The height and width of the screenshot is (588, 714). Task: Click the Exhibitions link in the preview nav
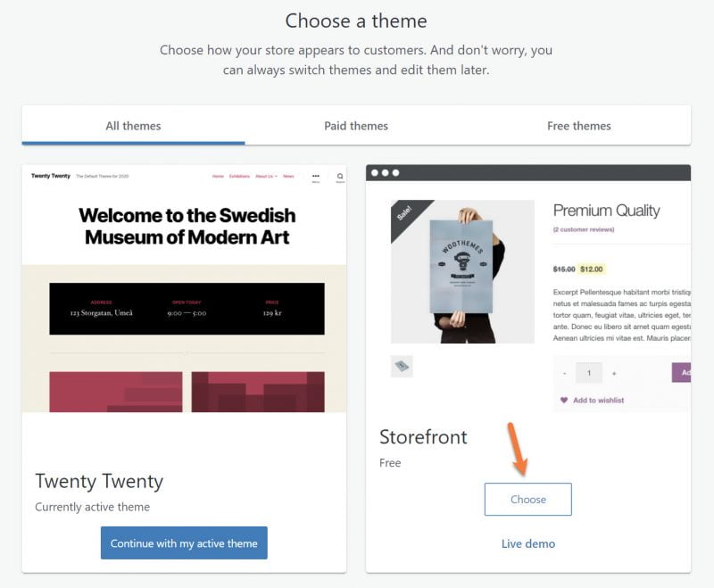point(239,176)
